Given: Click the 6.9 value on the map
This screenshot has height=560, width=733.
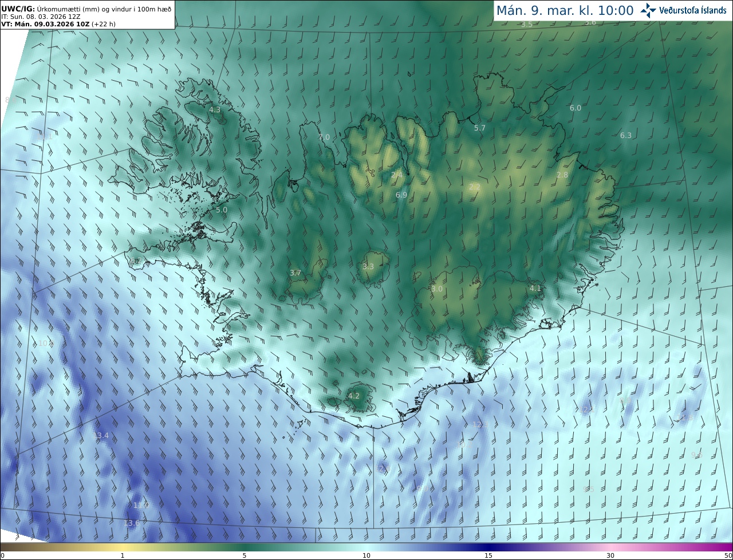Looking at the screenshot, I should (401, 195).
